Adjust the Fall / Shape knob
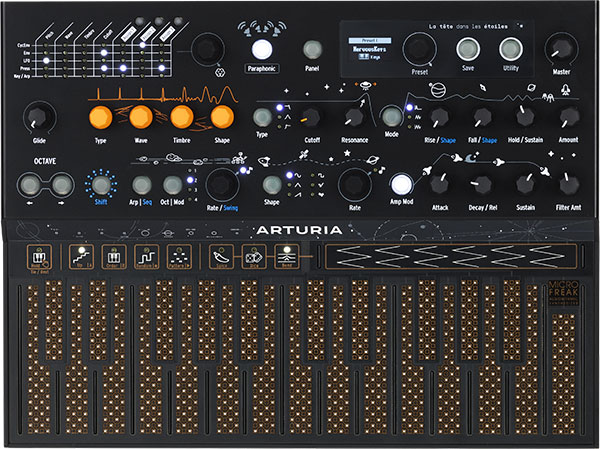This screenshot has width=600, height=449. (482, 118)
